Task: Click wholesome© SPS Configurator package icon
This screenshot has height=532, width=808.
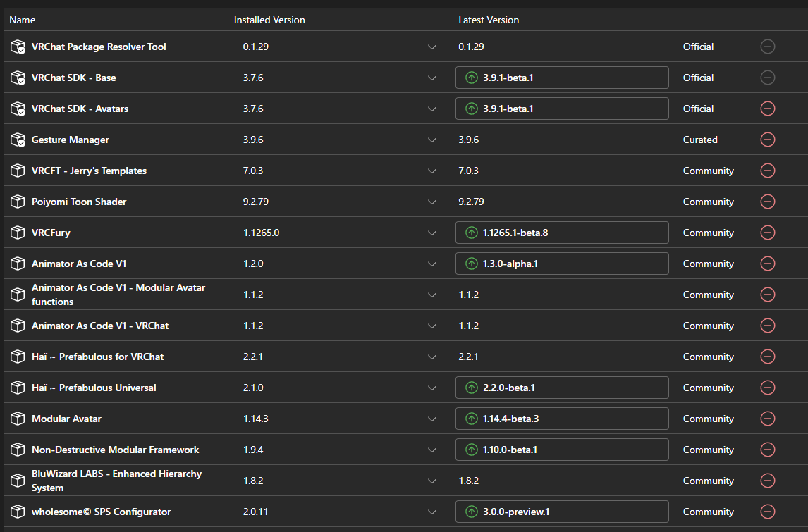Action: click(x=18, y=512)
